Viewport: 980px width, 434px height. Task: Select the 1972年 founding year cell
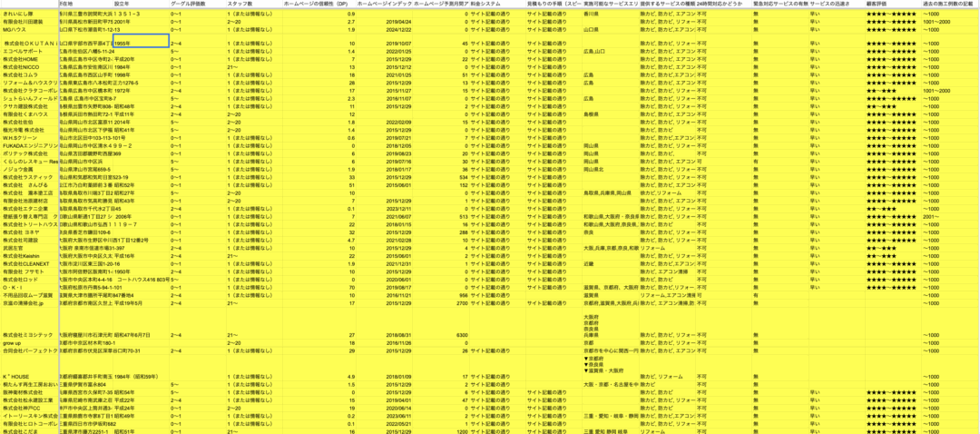tap(142, 91)
